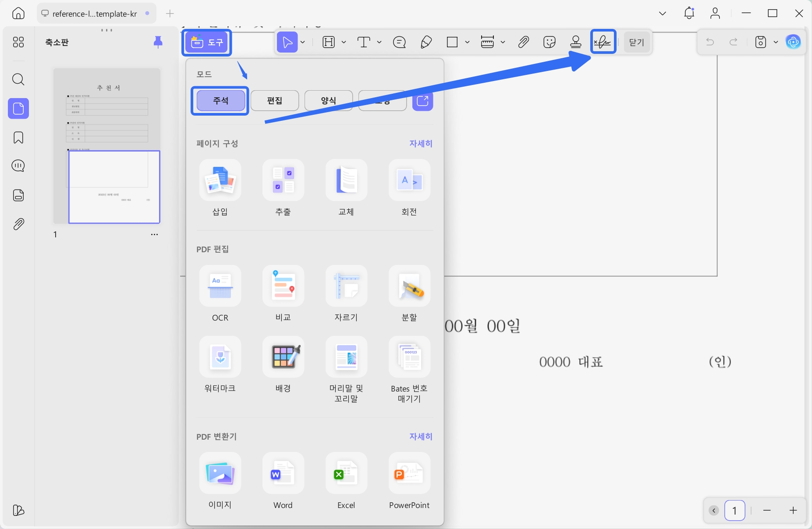
Task: Select the reference-l...template-kr tab
Action: [96, 14]
